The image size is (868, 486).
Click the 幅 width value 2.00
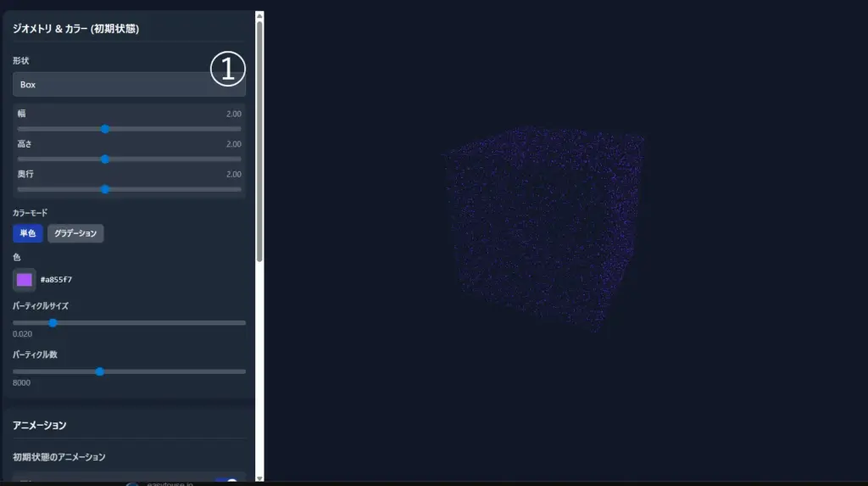pyautogui.click(x=234, y=114)
